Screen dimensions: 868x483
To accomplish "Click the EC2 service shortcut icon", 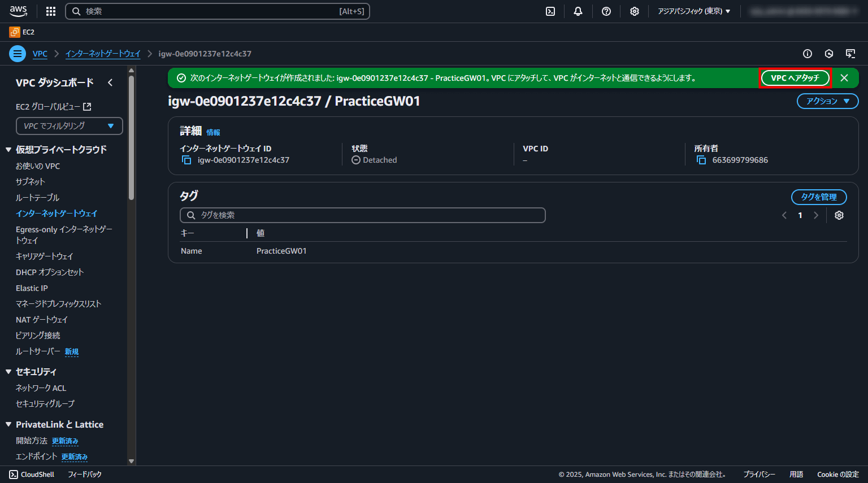I will [15, 32].
